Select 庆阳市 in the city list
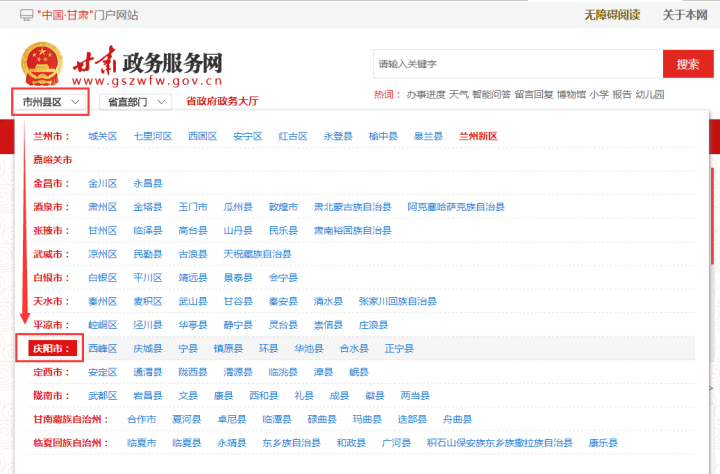The height and width of the screenshot is (474, 720). [x=50, y=349]
